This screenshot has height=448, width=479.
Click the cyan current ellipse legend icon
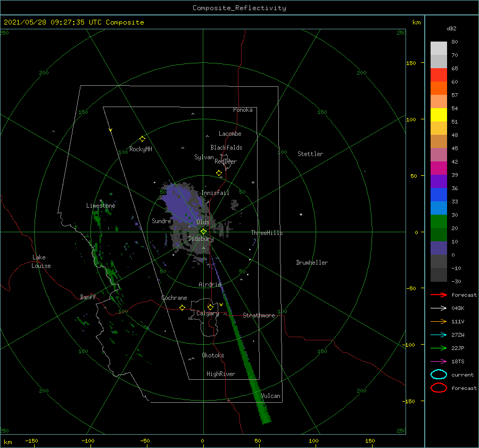coord(439,374)
